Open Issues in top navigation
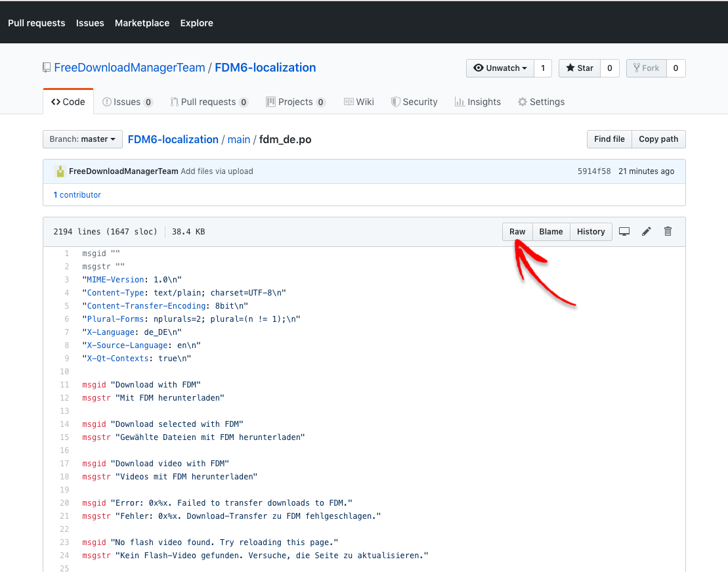Viewport: 728px width, 572px height. pyautogui.click(x=90, y=23)
